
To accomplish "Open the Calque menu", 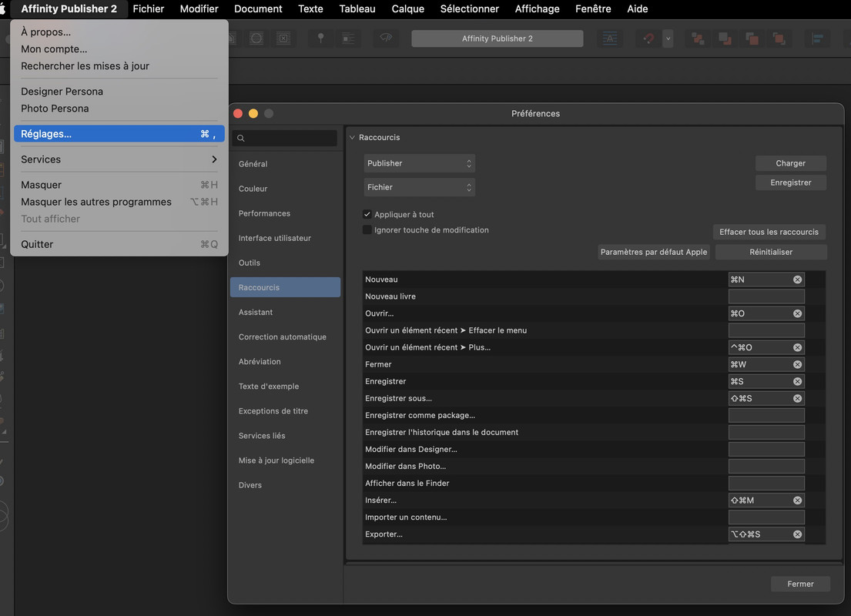I will click(x=407, y=8).
